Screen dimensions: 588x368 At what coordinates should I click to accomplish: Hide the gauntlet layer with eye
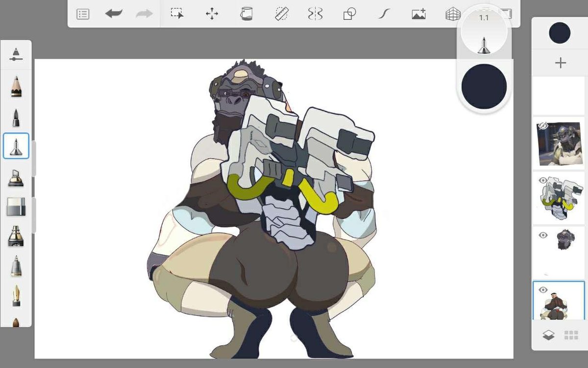pos(543,180)
